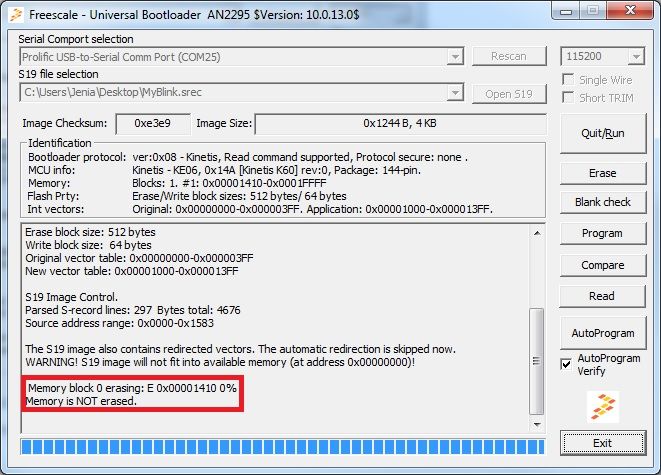Click the 'Flash Prty:' identification label
Viewport: 661px width, 475px height.
point(53,196)
